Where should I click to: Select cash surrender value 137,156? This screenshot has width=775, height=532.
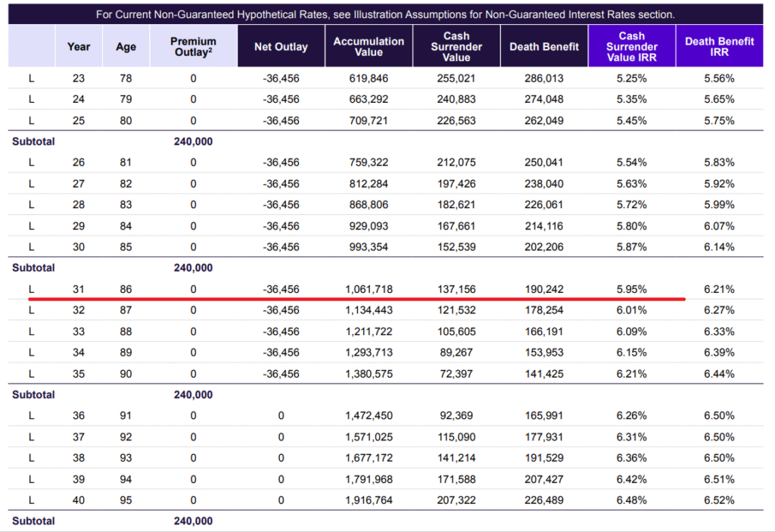456,289
